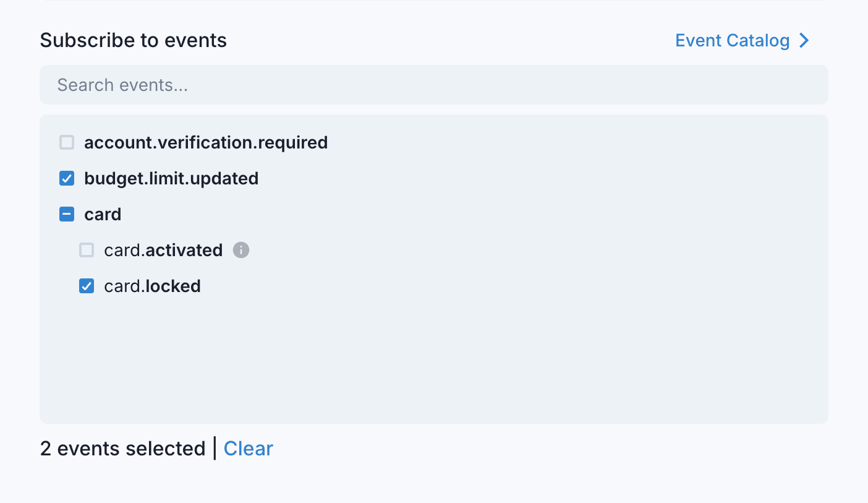Disable the card.locked subscription
This screenshot has width=868, height=503.
click(x=86, y=286)
